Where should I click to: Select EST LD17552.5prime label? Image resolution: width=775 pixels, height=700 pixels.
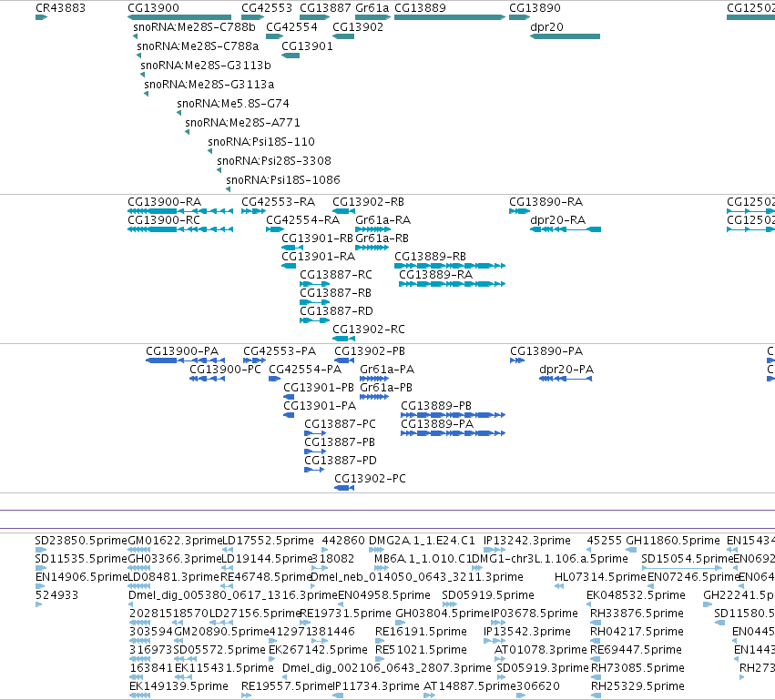click(268, 541)
